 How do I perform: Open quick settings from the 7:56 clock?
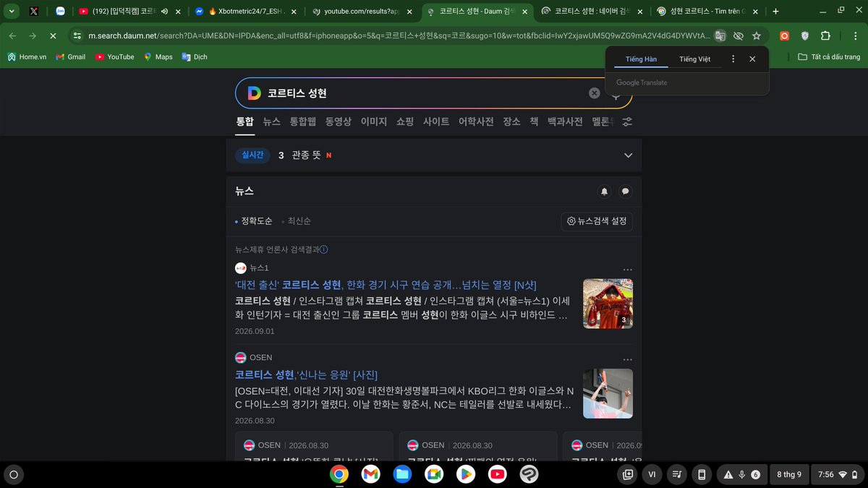837,475
